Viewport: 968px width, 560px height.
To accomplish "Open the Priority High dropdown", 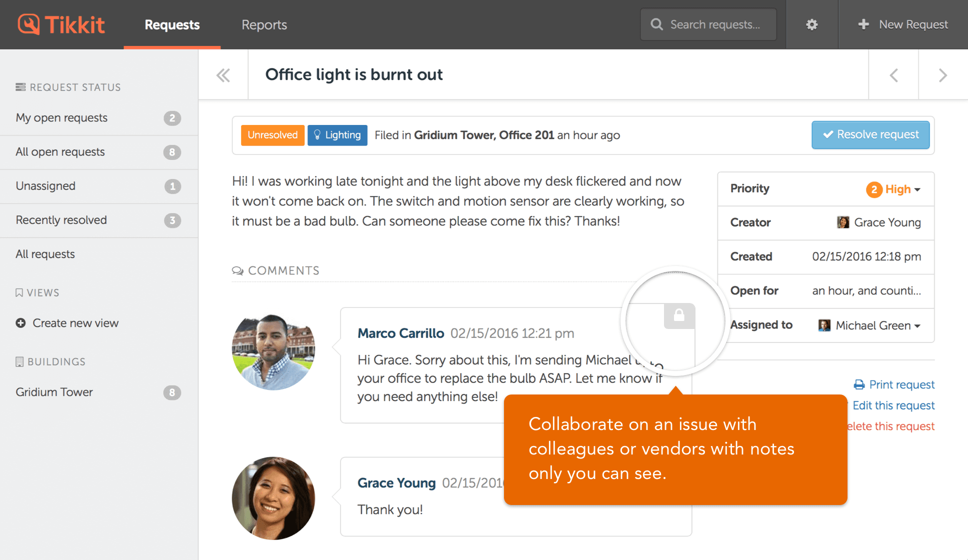I will coord(894,189).
